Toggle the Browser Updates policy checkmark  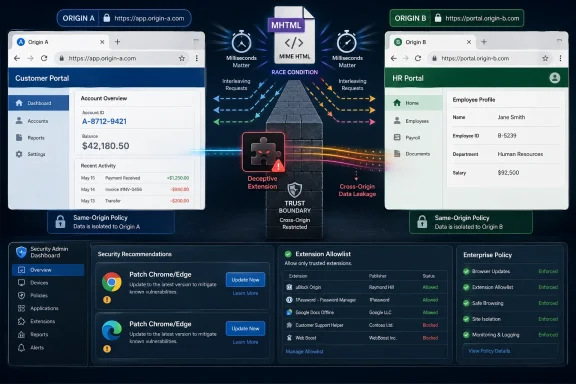pos(466,272)
